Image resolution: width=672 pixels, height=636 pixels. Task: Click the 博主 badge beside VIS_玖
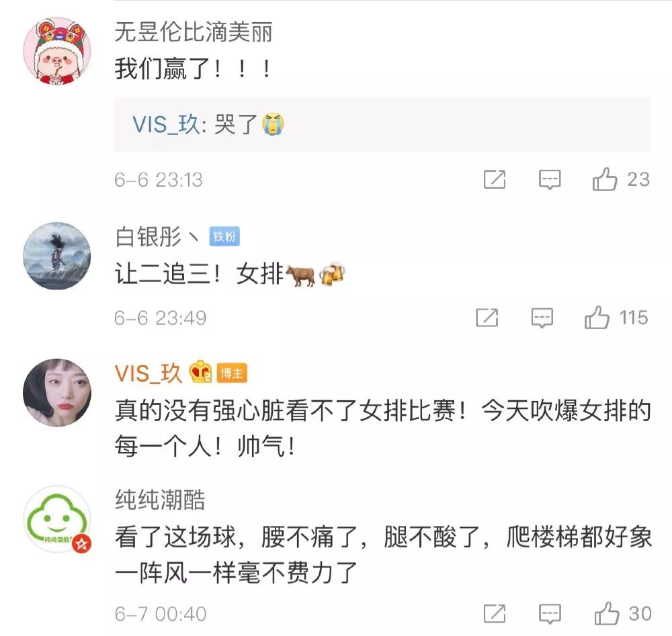click(232, 373)
